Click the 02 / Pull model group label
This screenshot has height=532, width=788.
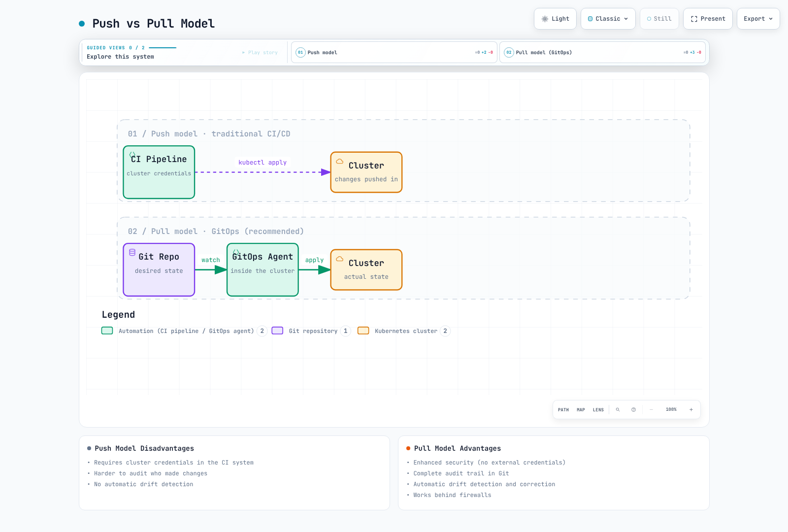point(216,232)
